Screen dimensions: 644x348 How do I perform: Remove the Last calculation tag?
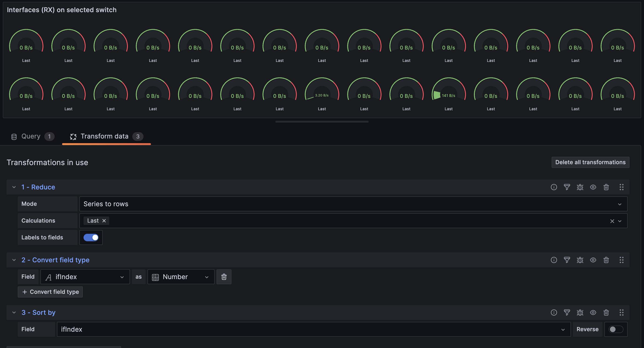coord(104,221)
